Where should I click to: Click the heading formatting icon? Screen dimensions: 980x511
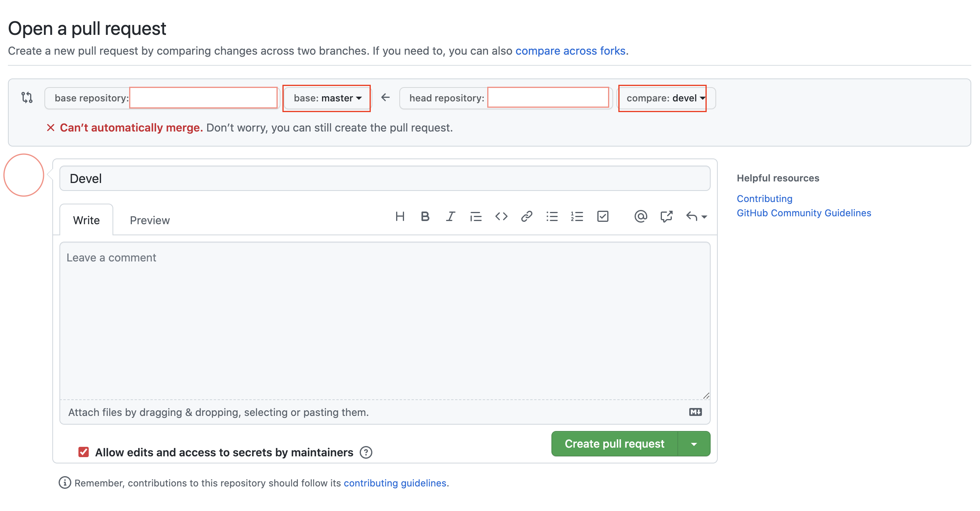point(400,216)
